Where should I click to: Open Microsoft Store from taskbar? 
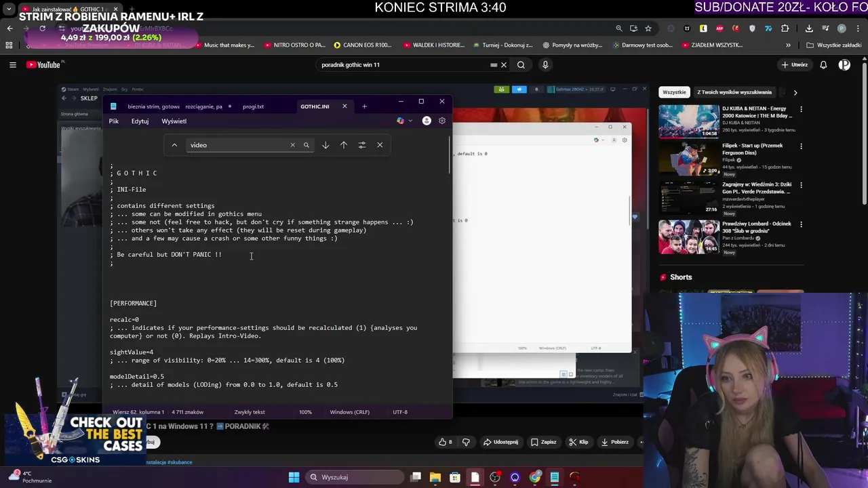click(455, 477)
